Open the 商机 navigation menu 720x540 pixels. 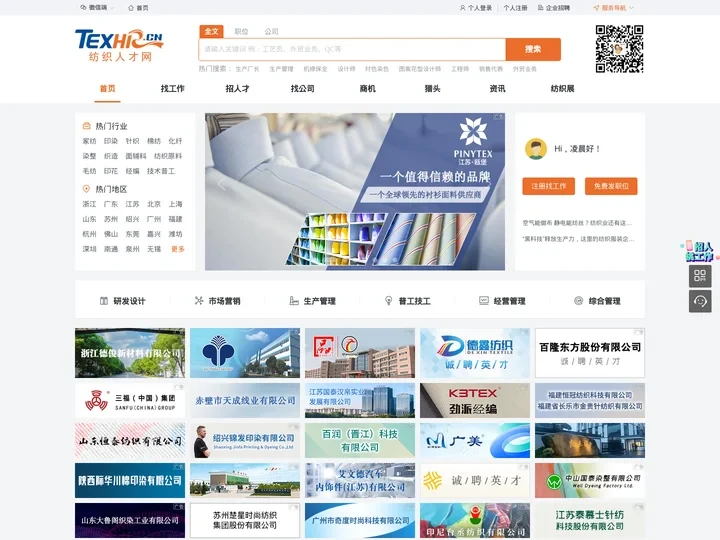[x=367, y=89]
